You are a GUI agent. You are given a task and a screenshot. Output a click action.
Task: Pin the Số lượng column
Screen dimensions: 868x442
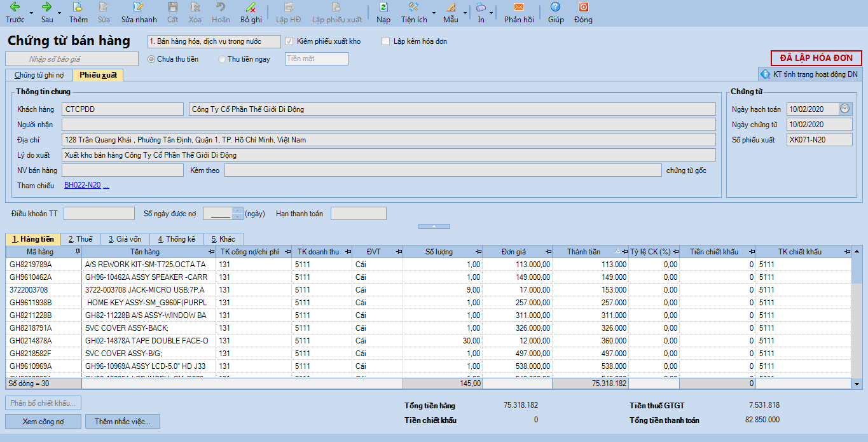click(478, 252)
